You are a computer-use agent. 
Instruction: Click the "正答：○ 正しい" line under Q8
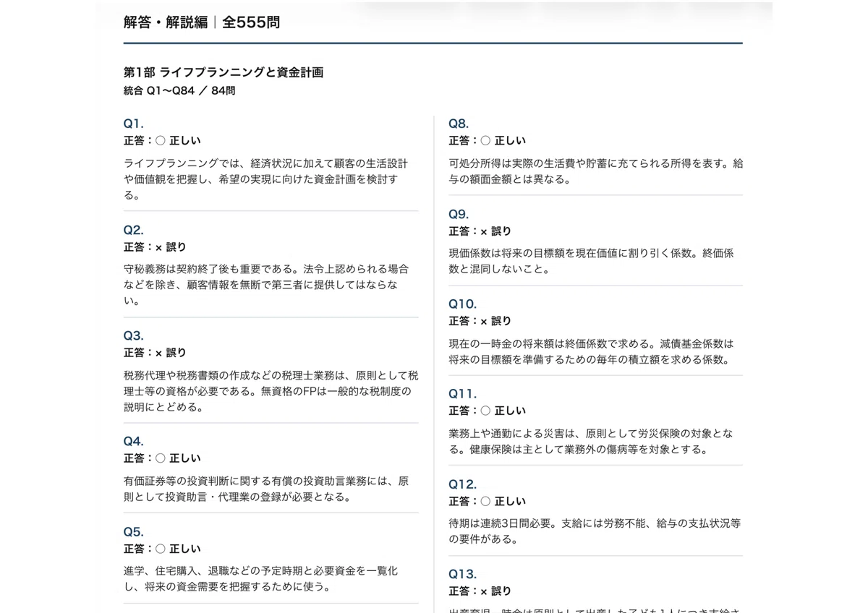click(x=488, y=141)
